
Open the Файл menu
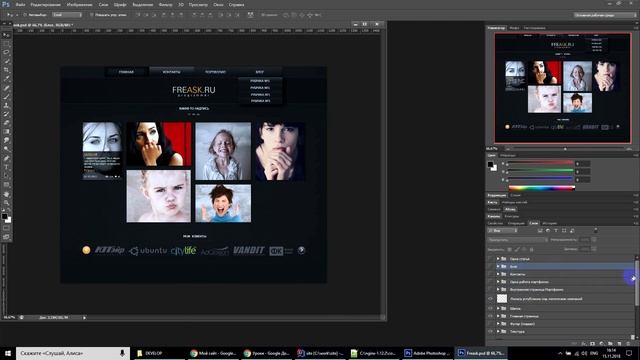pyautogui.click(x=20, y=5)
